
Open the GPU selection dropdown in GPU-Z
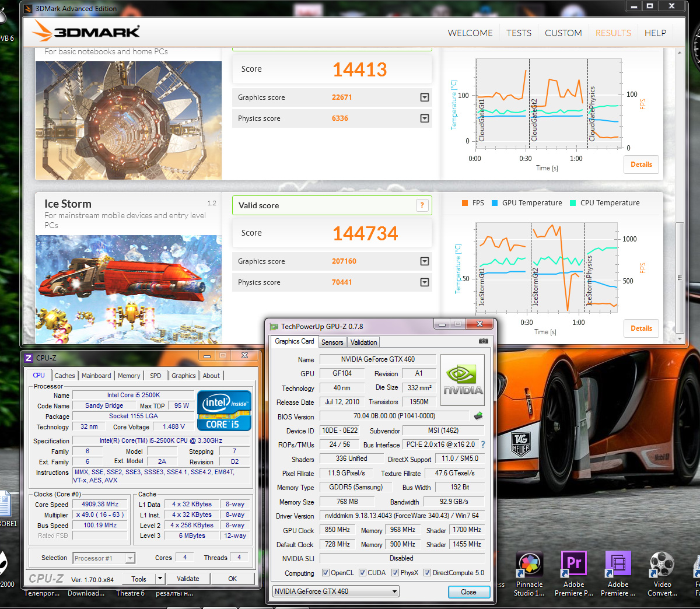click(336, 591)
